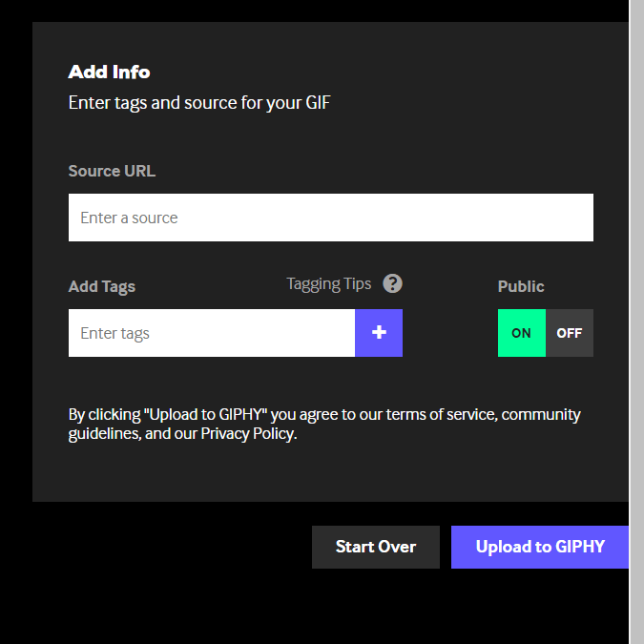Click the Add Info heading
This screenshot has width=644, height=644.
click(110, 72)
